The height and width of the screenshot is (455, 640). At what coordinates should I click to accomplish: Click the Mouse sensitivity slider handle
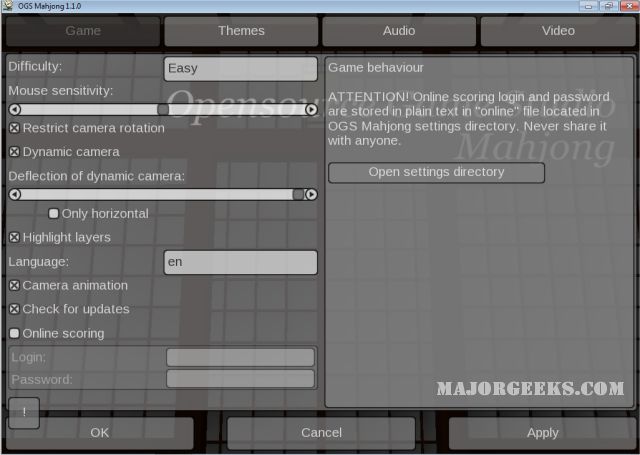163,109
